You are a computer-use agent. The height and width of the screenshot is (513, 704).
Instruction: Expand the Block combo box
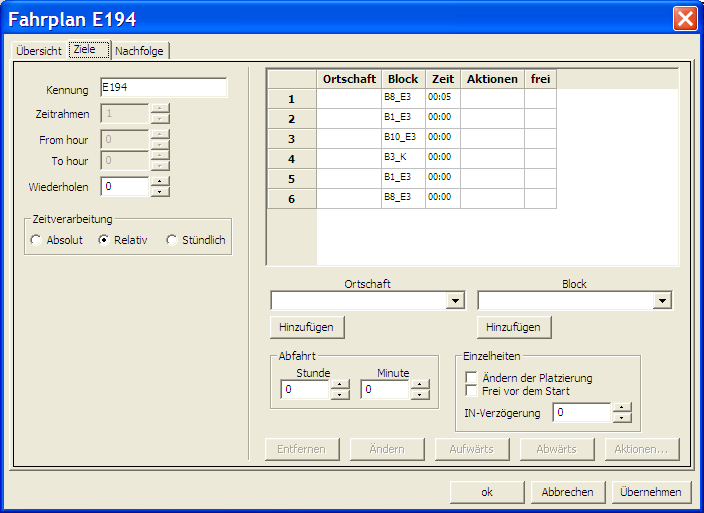662,301
